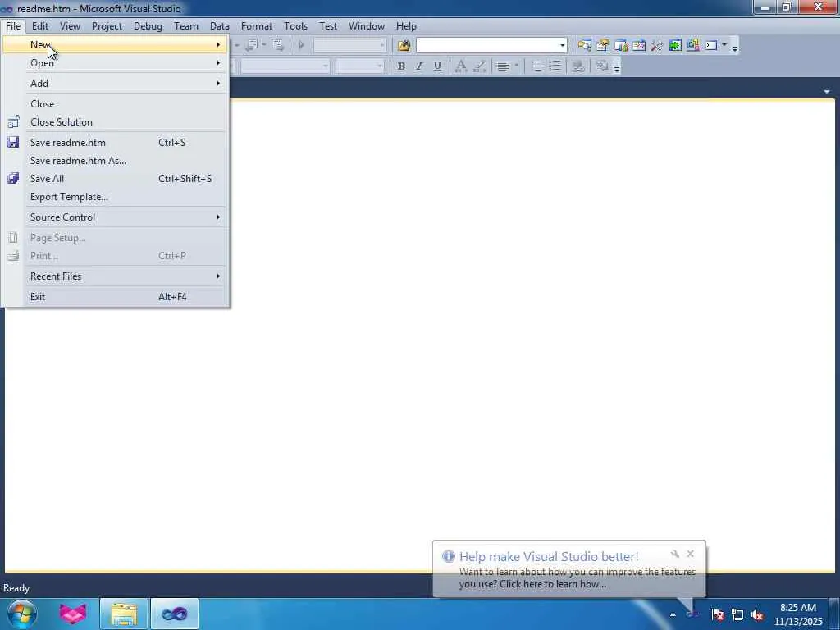Open the Team menu
Viewport: 840px width, 630px height.
pyautogui.click(x=186, y=25)
